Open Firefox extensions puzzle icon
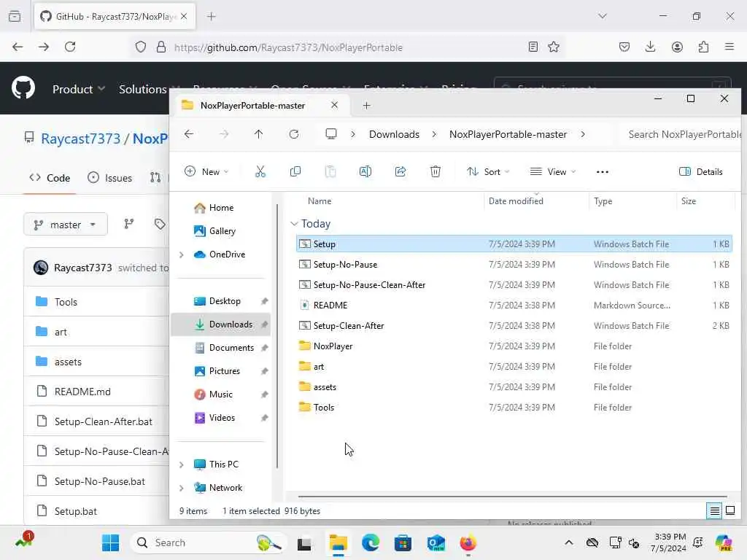The width and height of the screenshot is (747, 560). coord(703,47)
